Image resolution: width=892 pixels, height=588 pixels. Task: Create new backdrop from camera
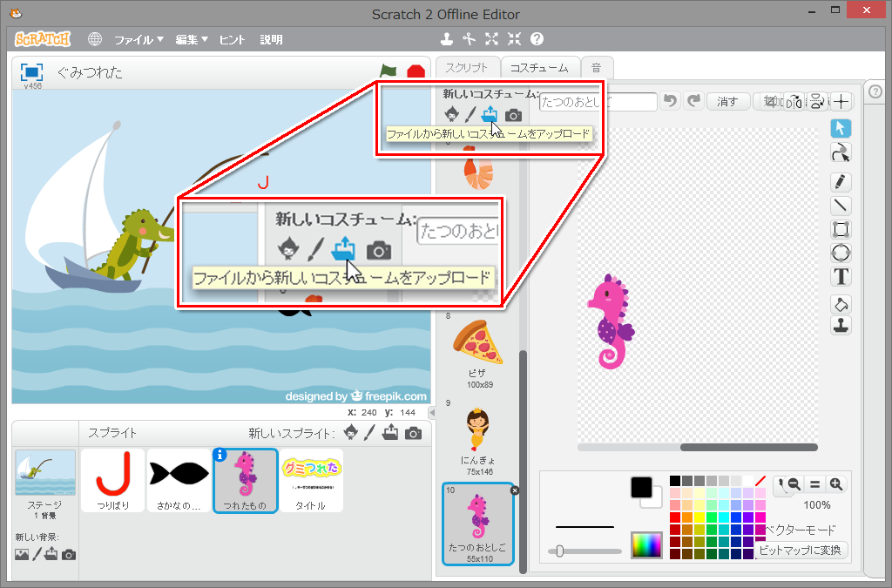click(69, 555)
